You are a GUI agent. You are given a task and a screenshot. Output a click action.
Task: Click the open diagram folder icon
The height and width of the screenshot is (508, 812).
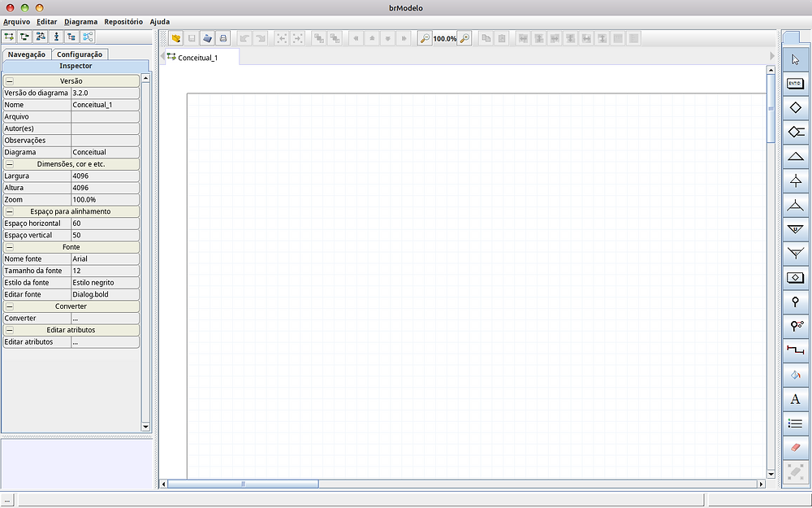coord(176,38)
